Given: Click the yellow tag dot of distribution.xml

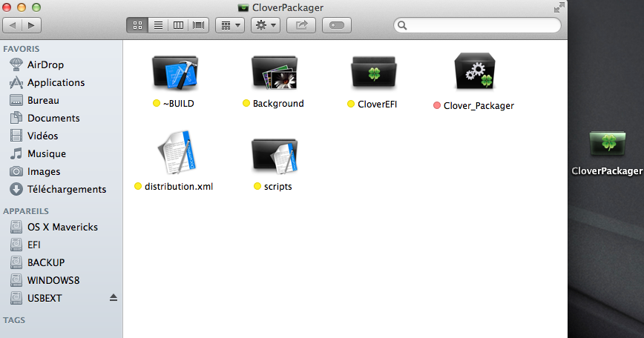Looking at the screenshot, I should click(137, 186).
